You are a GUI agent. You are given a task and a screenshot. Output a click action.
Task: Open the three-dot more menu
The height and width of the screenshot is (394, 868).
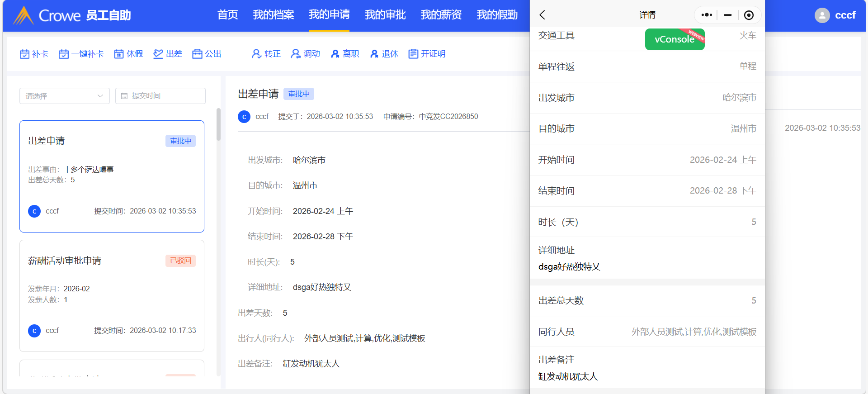pos(706,15)
